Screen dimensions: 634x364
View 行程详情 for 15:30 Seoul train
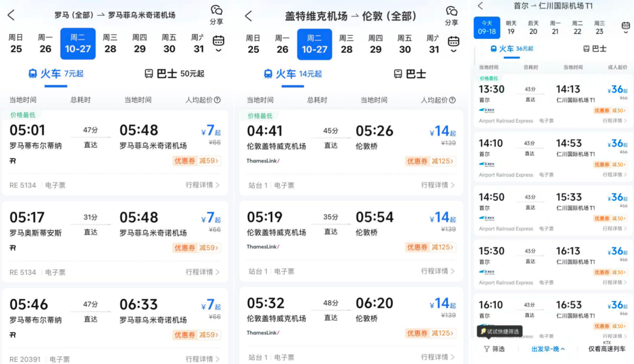click(615, 282)
